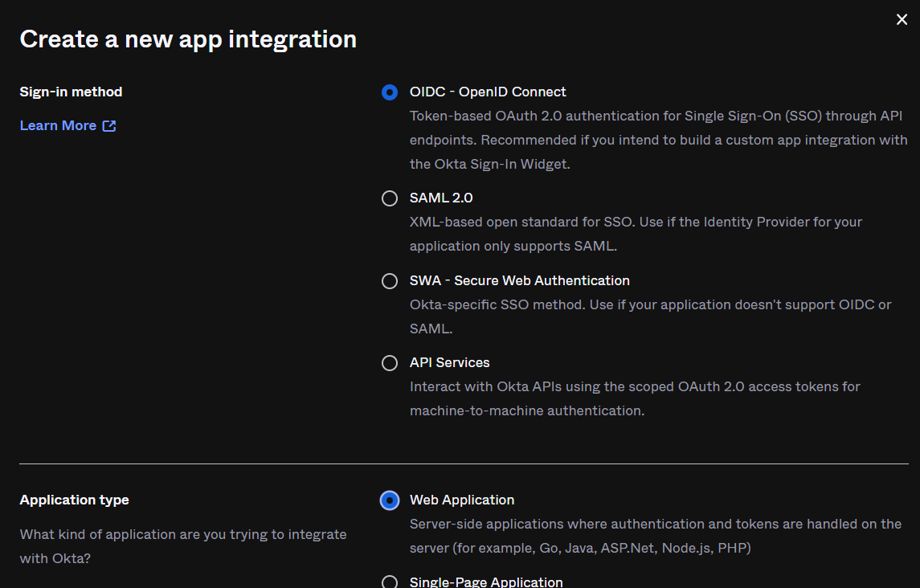Viewport: 920px width, 588px height.
Task: Click the 'XML-based open standard for SSO' description
Action: (x=636, y=234)
